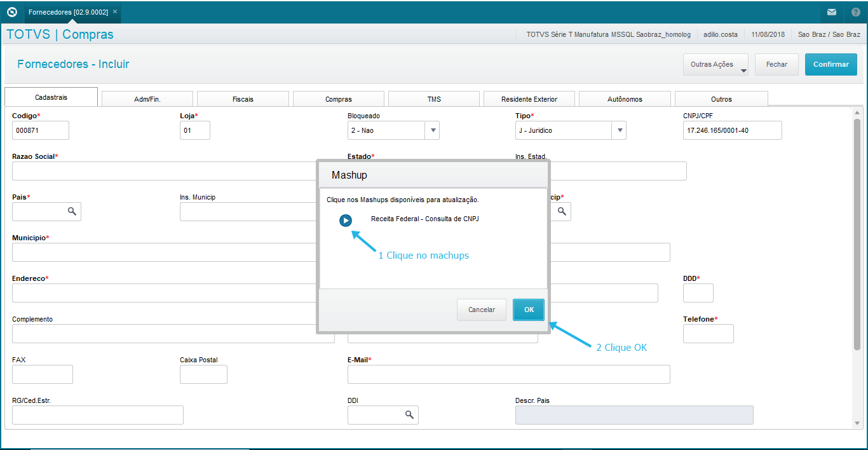Run the Receita Federal CNPJ mashup play icon
This screenshot has height=450, width=868.
tap(346, 221)
